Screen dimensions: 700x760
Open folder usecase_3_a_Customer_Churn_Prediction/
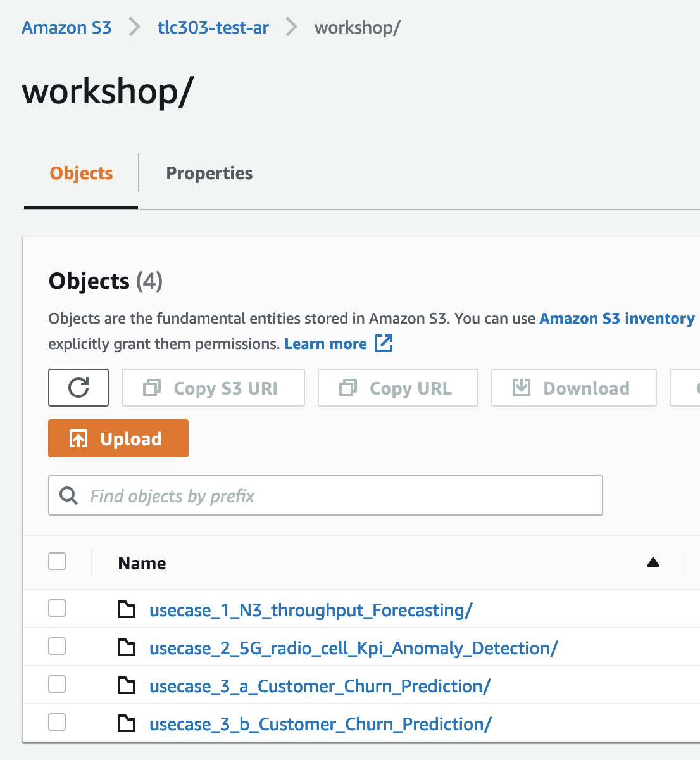[x=320, y=687]
